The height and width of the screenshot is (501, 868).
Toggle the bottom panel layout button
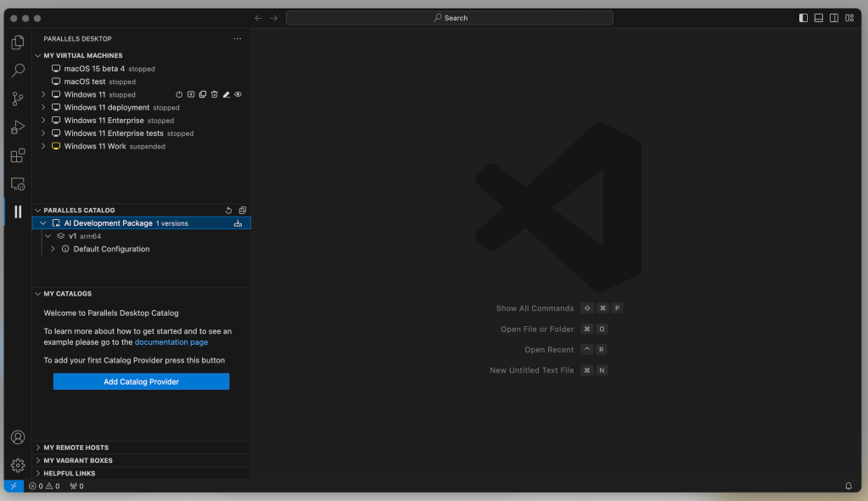819,18
